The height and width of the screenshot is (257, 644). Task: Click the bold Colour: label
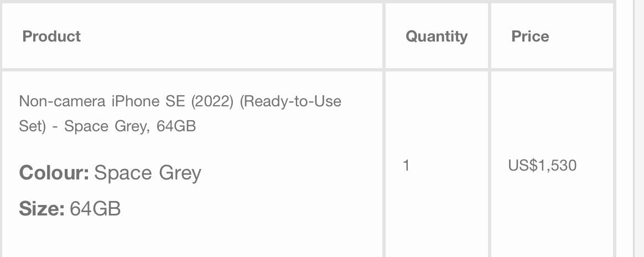click(54, 173)
